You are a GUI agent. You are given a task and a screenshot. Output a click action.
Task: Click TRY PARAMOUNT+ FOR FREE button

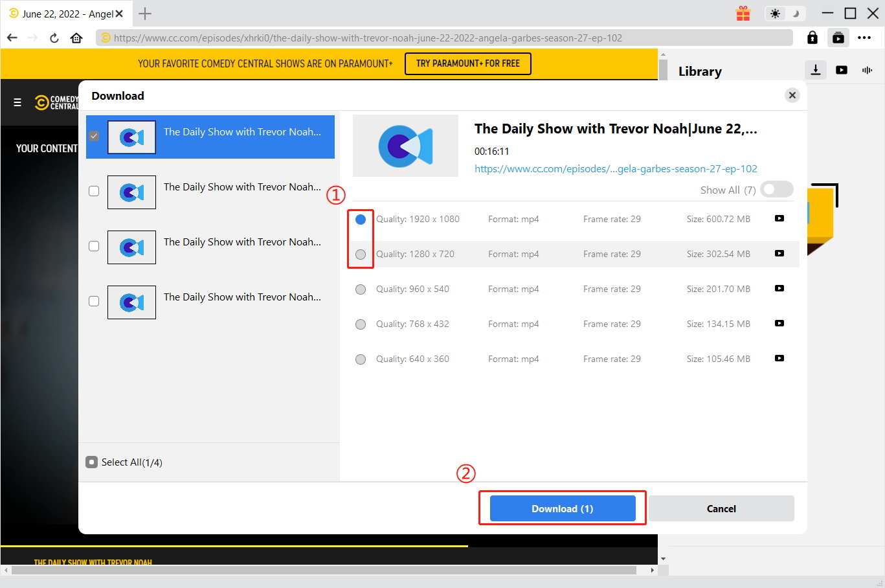pyautogui.click(x=468, y=63)
